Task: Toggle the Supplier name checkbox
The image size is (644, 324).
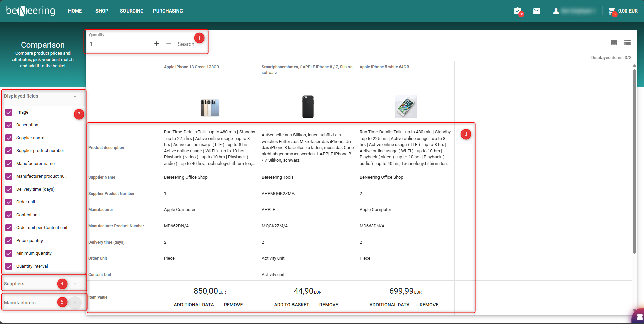Action: coord(9,138)
